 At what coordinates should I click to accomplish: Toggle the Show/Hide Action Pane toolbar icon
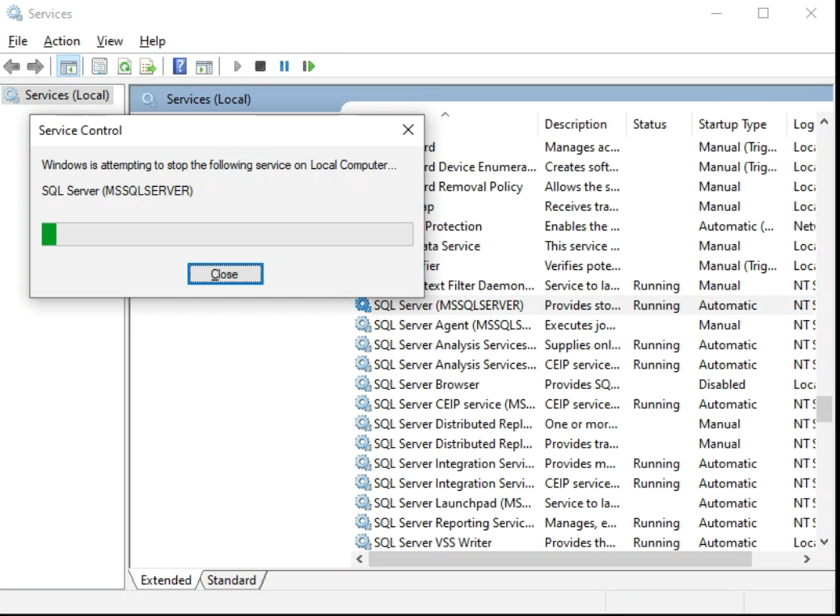click(x=204, y=66)
